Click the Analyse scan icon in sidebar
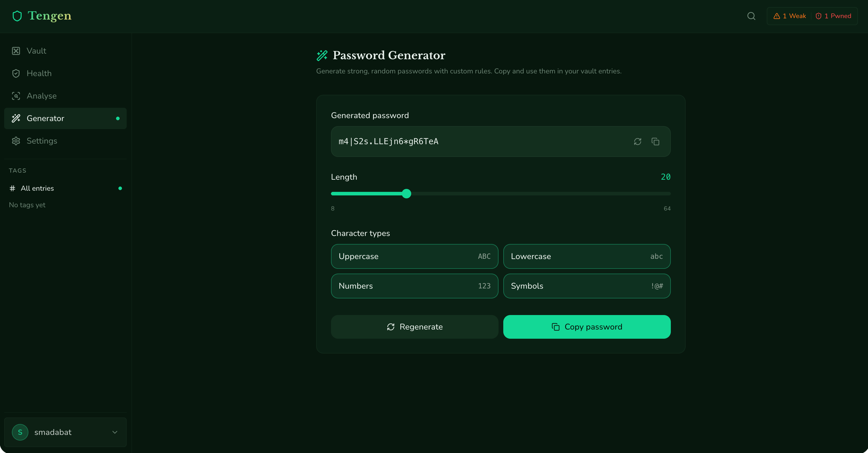The height and width of the screenshot is (453, 868). 16,96
